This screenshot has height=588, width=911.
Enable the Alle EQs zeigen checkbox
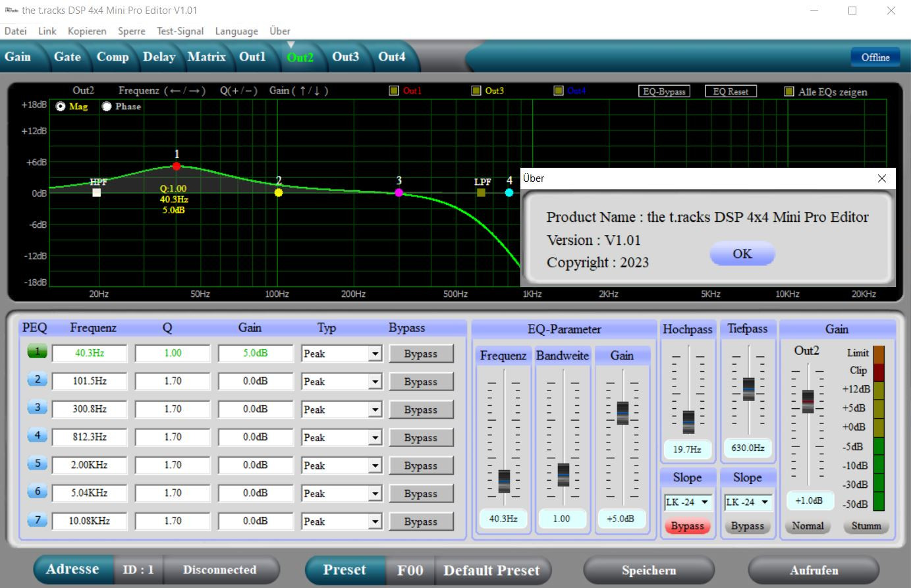pyautogui.click(x=788, y=92)
